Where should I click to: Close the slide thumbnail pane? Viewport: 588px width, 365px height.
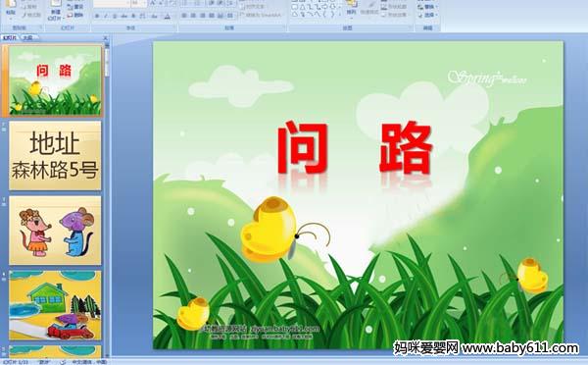[105, 37]
